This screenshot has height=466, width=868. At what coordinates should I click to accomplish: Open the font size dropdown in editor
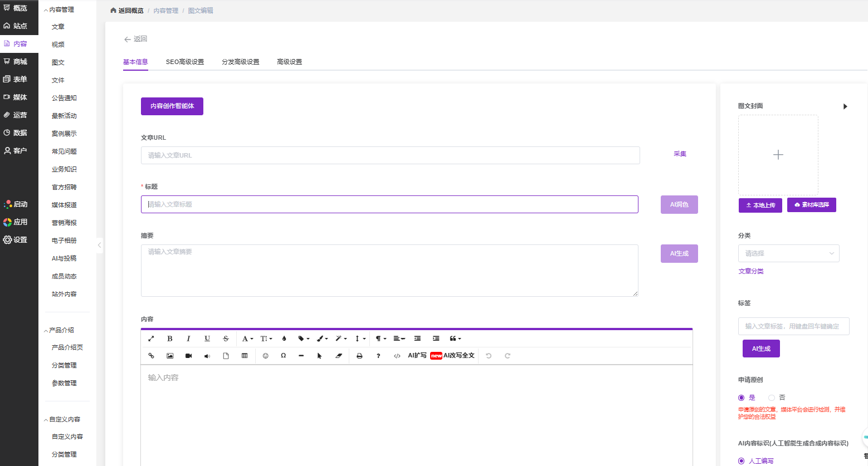tap(266, 339)
